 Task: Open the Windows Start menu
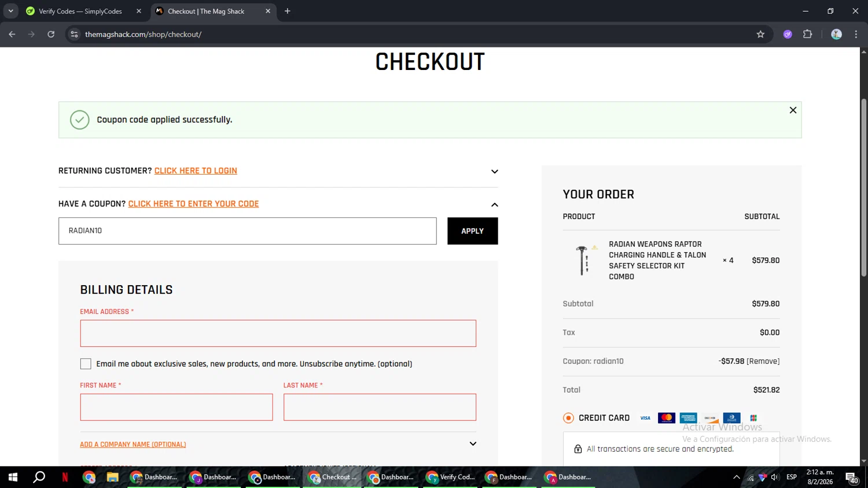click(x=13, y=477)
